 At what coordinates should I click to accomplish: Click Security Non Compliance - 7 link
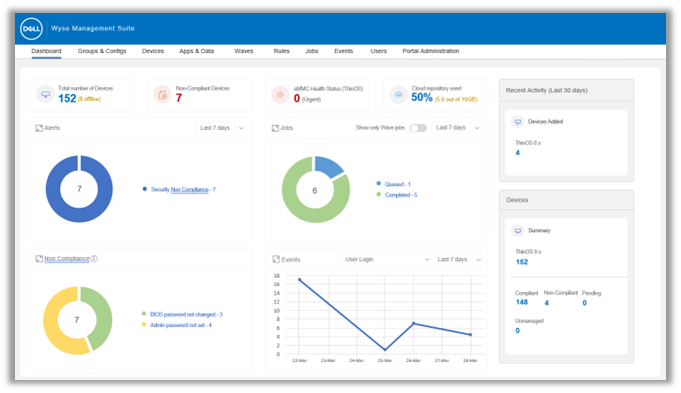coord(183,190)
